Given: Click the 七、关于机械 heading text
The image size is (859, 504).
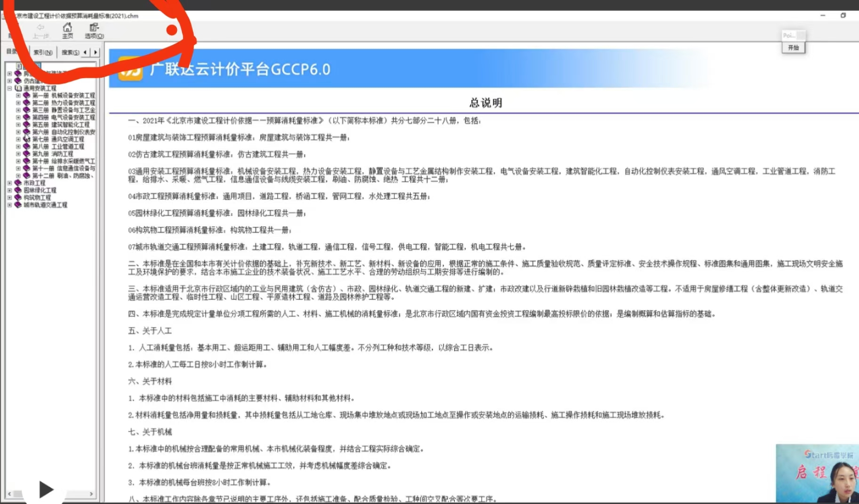Looking at the screenshot, I should [150, 432].
